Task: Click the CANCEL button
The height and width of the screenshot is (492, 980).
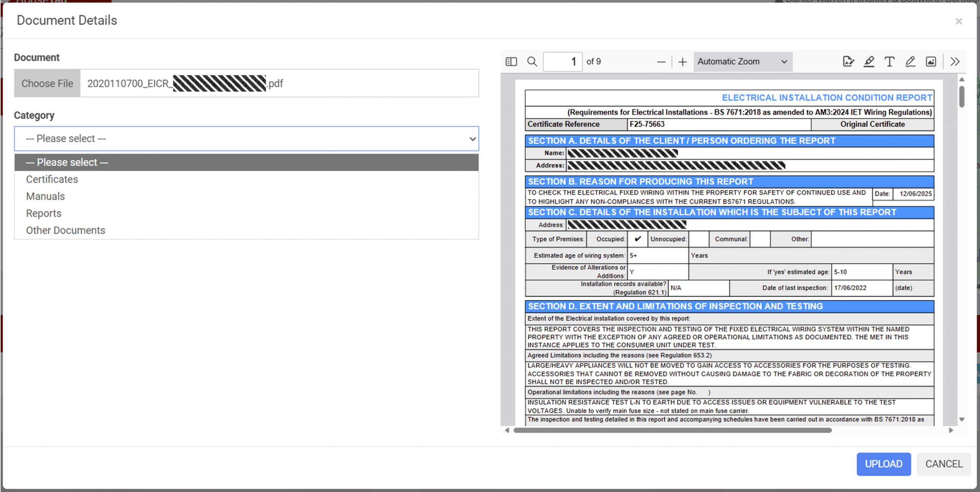Action: (x=944, y=464)
